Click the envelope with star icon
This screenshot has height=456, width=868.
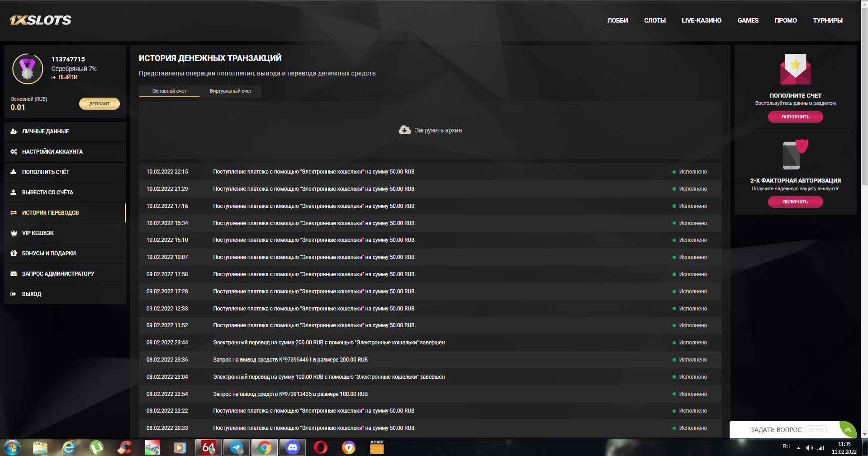point(796,69)
